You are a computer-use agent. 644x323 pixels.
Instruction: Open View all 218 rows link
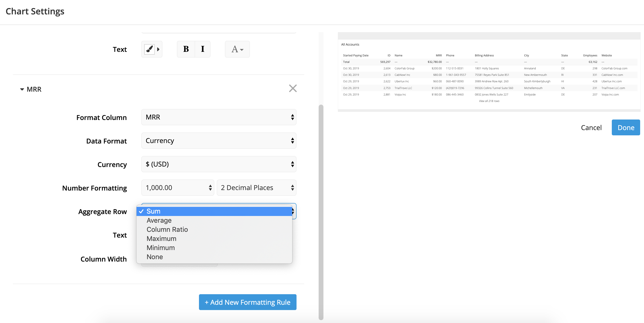pyautogui.click(x=489, y=101)
